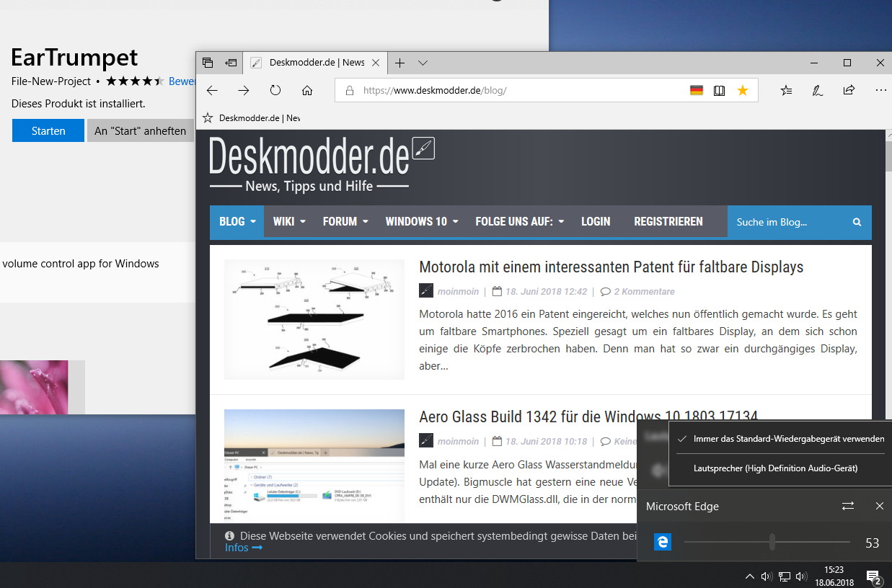This screenshot has height=588, width=892.
Task: Open the Edge favorites hub
Action: 786,90
